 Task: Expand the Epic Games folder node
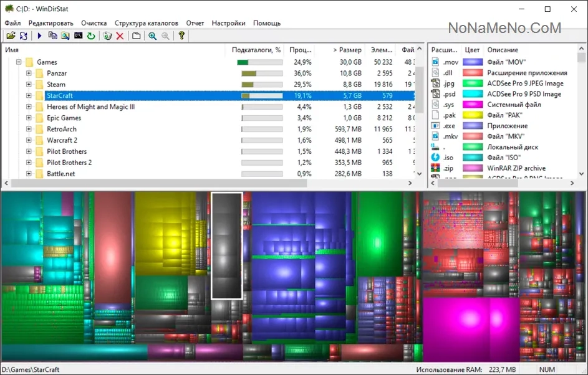click(x=29, y=118)
